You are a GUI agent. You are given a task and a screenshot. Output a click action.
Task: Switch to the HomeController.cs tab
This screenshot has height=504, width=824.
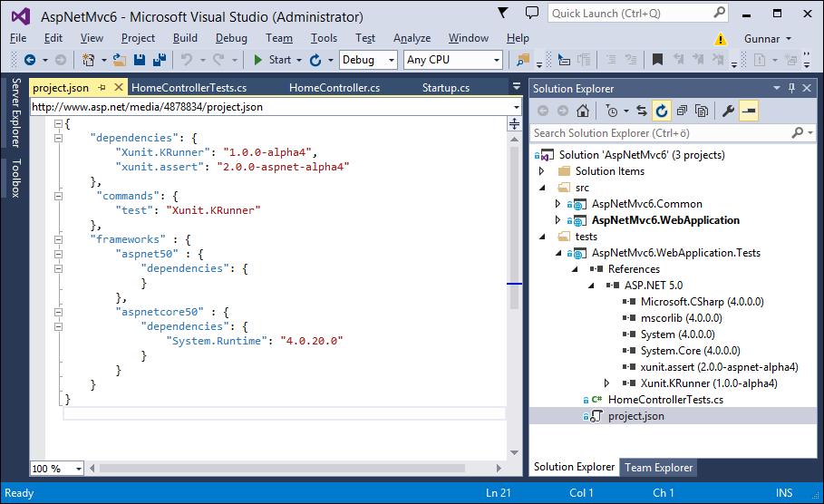(x=334, y=88)
